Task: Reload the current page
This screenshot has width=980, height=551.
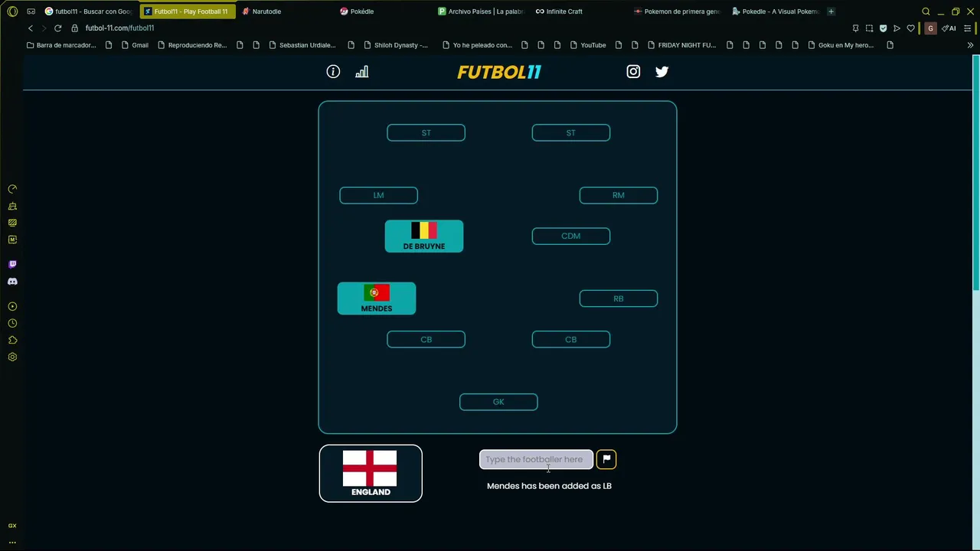Action: tap(57, 28)
